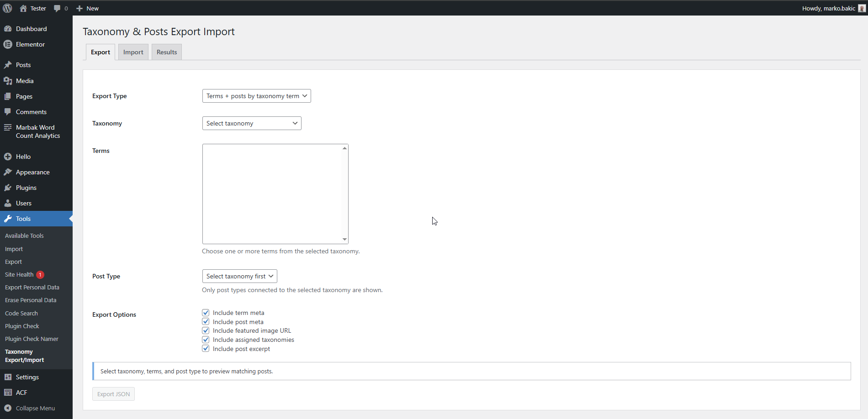Click the Collapse Menu arrow icon
This screenshot has height=419, width=868.
tap(8, 408)
